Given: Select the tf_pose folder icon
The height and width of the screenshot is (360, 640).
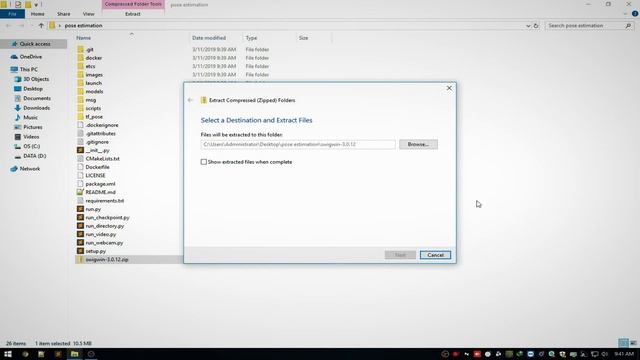Looking at the screenshot, I should [x=80, y=117].
